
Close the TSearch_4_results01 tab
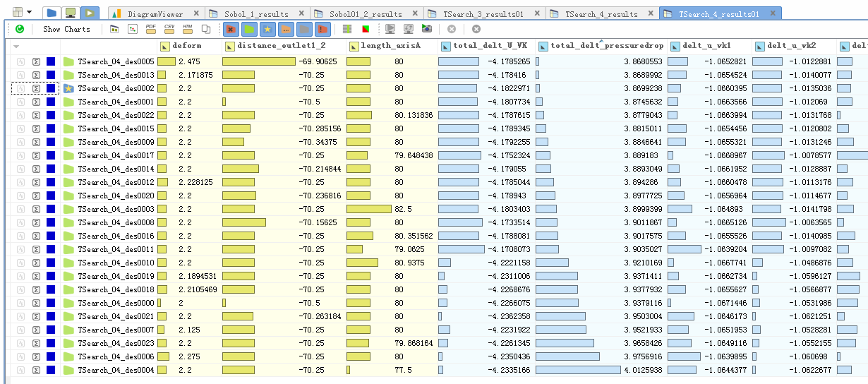772,14
